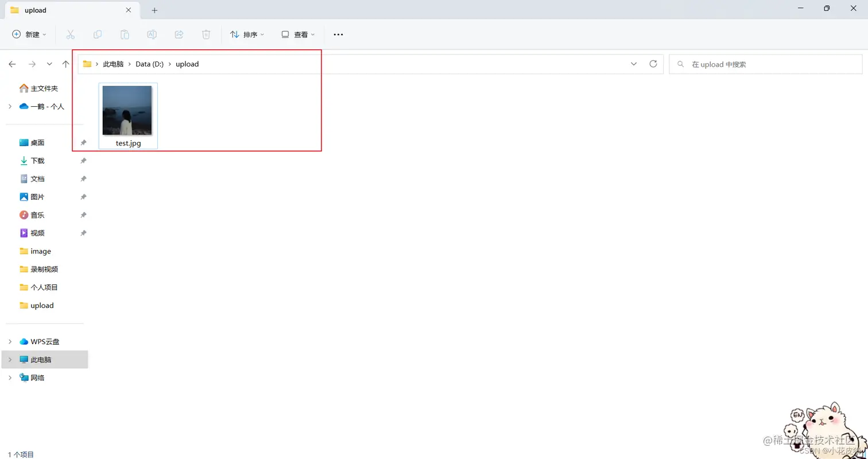868x459 pixels.
Task: Expand the 一鹤 - 个人 tree node
Action: [x=10, y=106]
